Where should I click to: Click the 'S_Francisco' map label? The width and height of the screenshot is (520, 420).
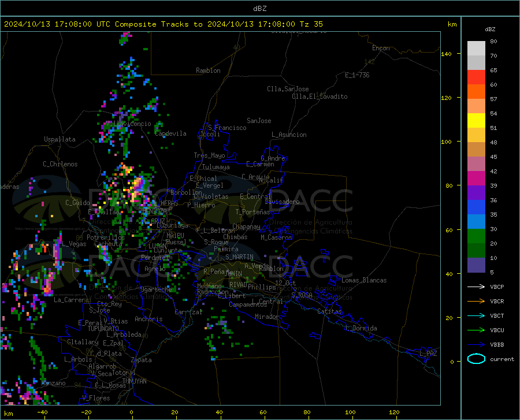coord(227,128)
